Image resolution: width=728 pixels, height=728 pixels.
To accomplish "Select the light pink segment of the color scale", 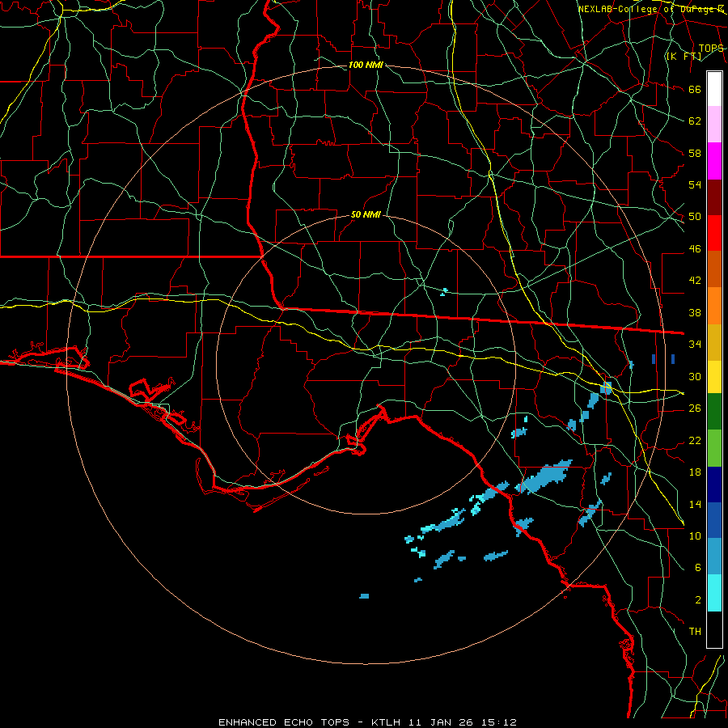I will [x=714, y=125].
